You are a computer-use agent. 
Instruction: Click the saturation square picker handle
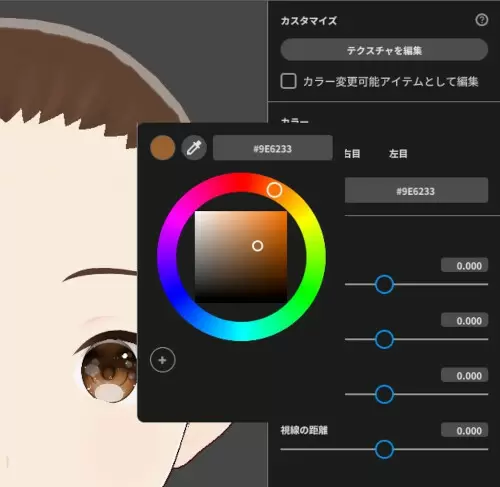[257, 246]
